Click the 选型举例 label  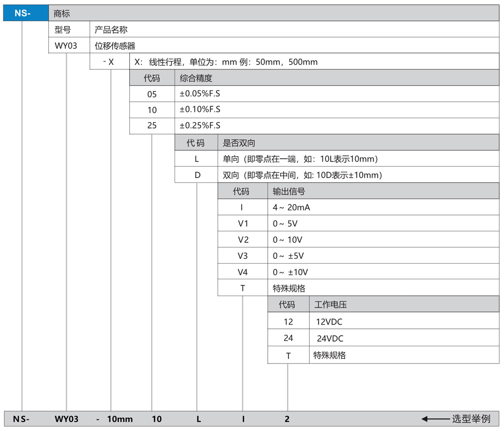tap(471, 418)
